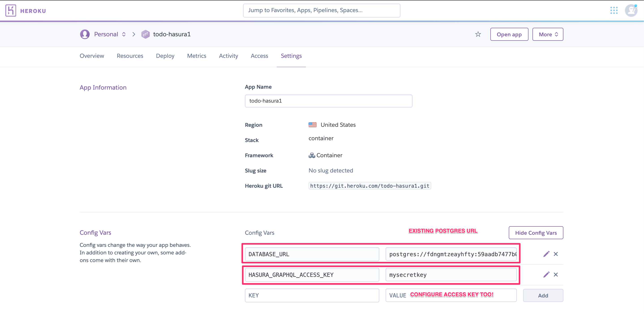Screen dimensions: 644x314
Task: Focus the Jump to Favorites search box
Action: pos(322,11)
